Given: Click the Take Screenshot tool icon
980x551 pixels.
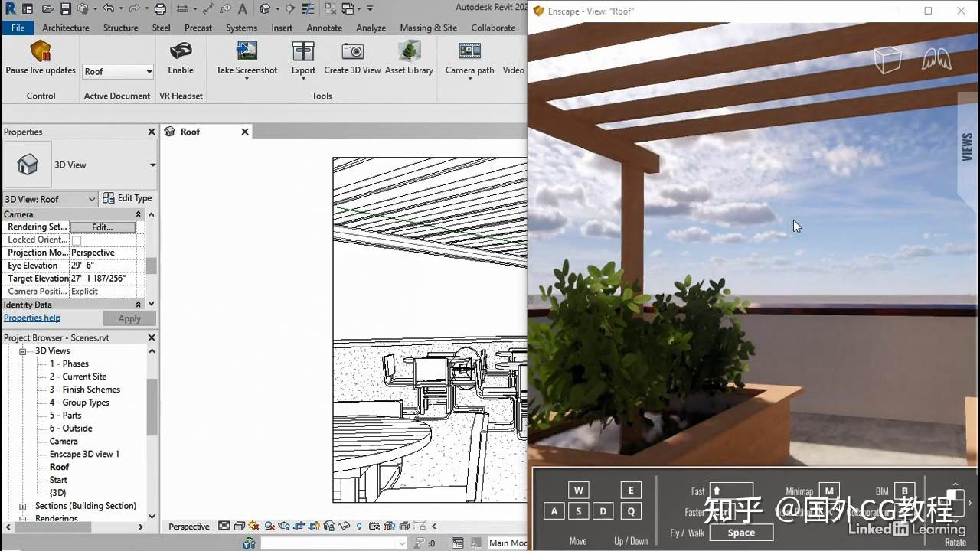Looking at the screenshot, I should pyautogui.click(x=247, y=51).
